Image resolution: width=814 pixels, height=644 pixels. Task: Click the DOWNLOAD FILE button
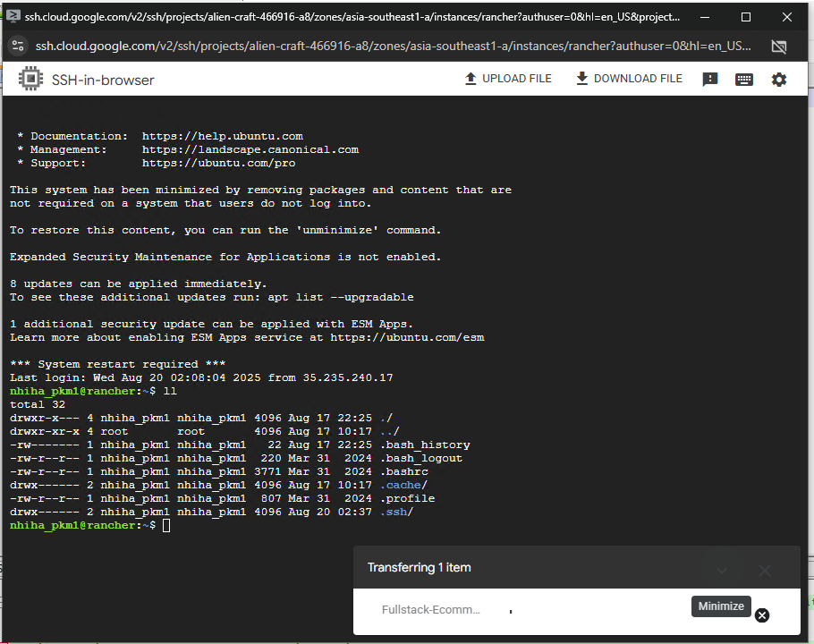(x=629, y=79)
